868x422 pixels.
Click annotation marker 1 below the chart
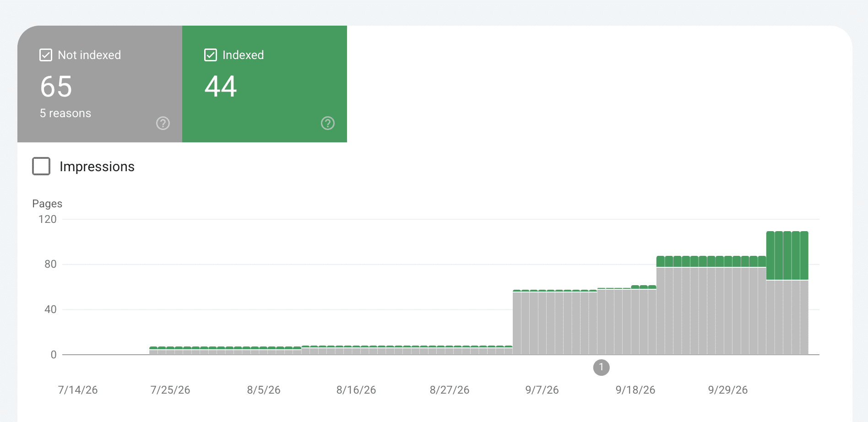601,367
